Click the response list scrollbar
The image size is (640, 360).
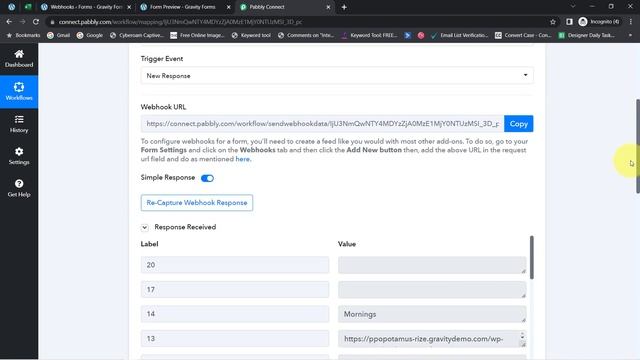(531, 257)
